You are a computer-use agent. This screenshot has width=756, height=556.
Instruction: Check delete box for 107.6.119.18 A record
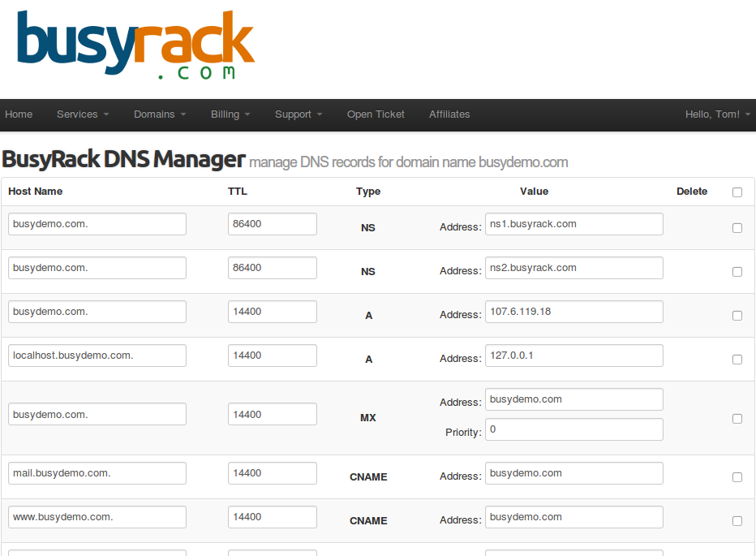coord(737,316)
